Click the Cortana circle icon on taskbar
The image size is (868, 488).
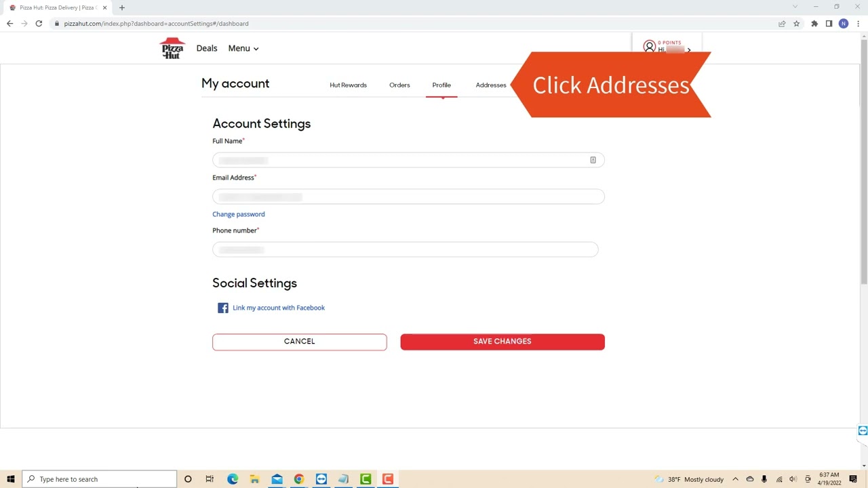point(188,479)
